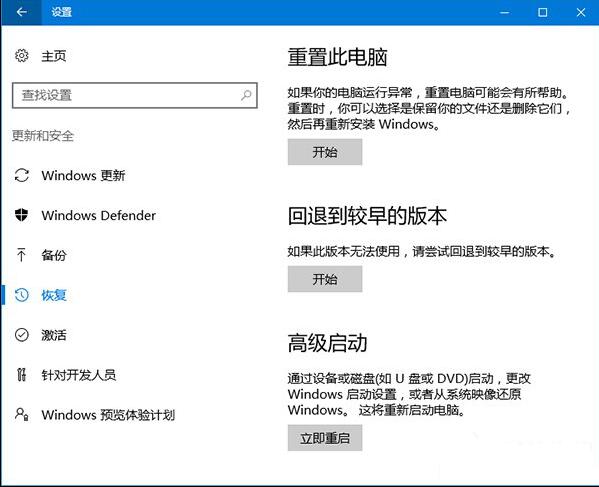This screenshot has height=487, width=599.
Task: Go to the 备份 section
Action: coord(53,255)
